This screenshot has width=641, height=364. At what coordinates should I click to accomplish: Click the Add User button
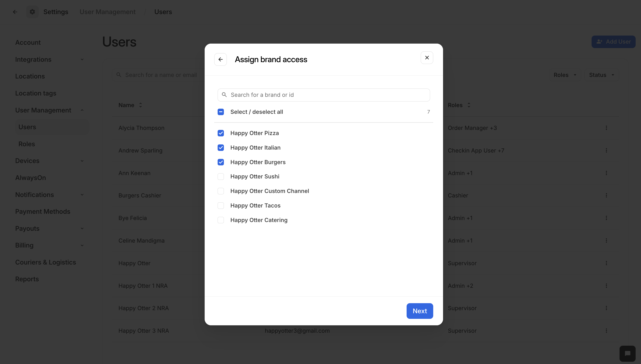click(613, 42)
